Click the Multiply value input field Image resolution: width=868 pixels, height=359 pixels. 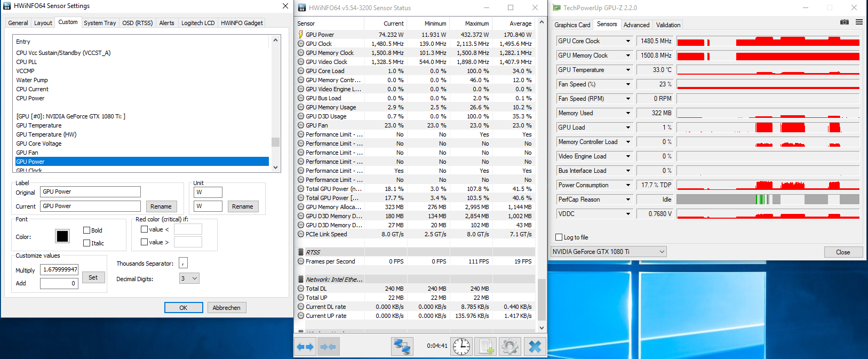click(59, 270)
